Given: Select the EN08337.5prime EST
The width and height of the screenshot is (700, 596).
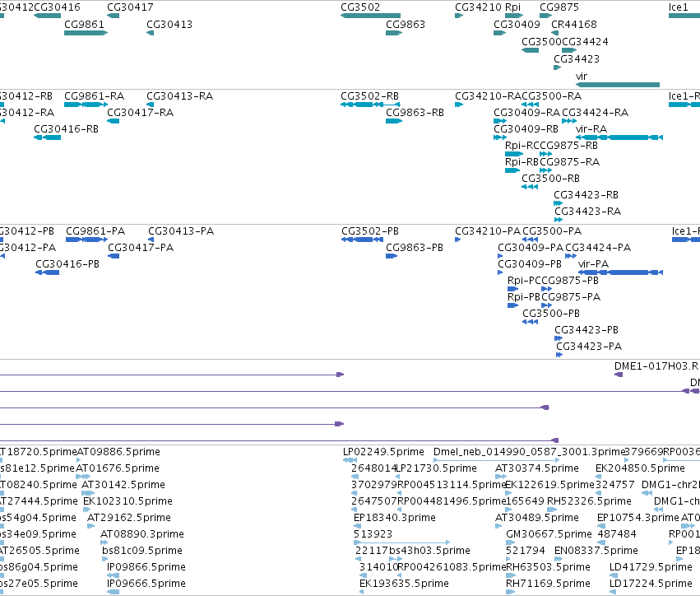Looking at the screenshot, I should (x=559, y=559).
